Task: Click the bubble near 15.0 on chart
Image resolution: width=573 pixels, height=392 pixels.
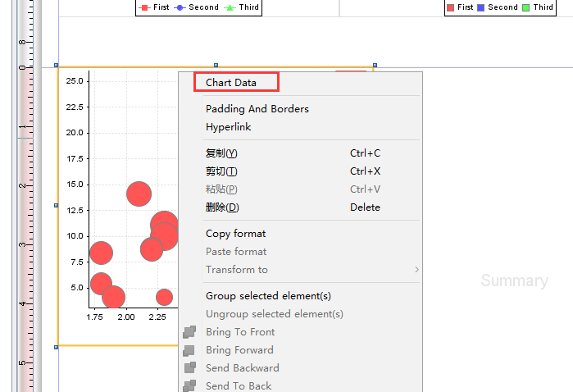Action: pos(139,194)
